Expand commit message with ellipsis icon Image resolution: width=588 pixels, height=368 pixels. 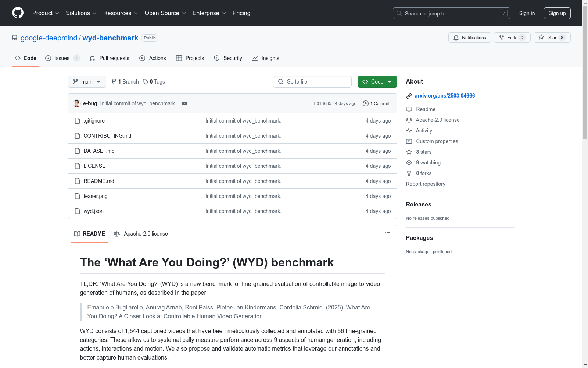pyautogui.click(x=184, y=103)
